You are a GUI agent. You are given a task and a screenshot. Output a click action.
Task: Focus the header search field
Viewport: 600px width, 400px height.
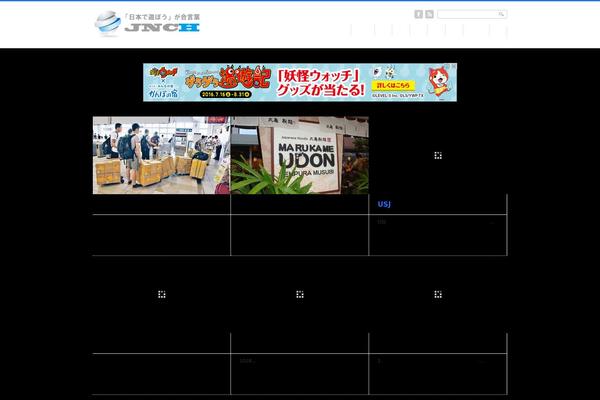point(472,14)
